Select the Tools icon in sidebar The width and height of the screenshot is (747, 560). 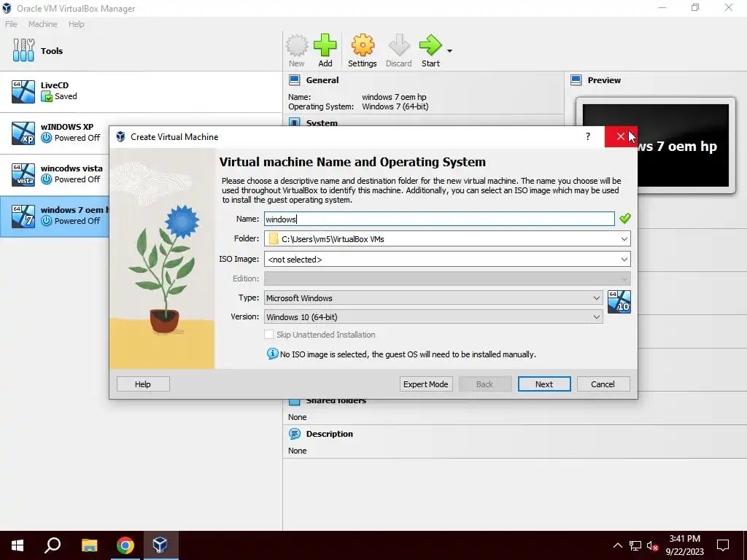tap(23, 50)
